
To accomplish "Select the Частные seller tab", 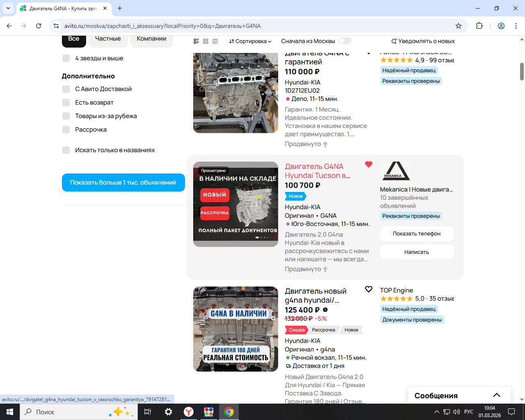I will (108, 39).
